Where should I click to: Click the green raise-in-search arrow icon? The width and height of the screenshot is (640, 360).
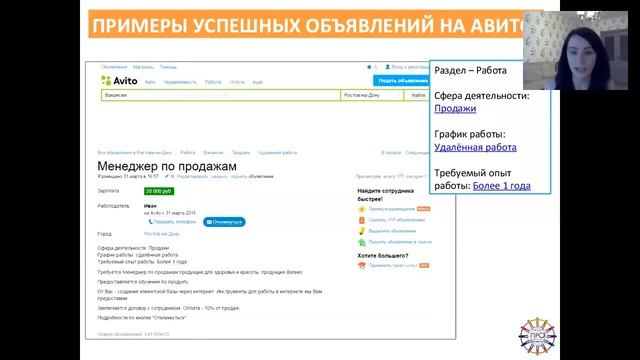point(362,242)
